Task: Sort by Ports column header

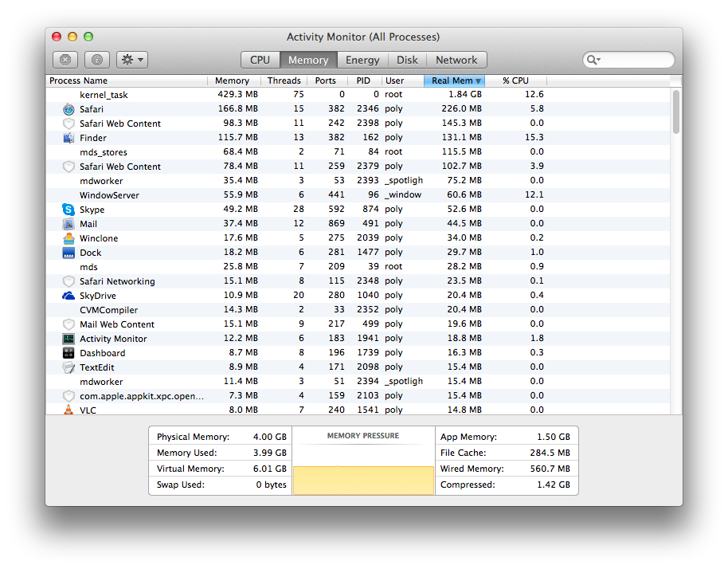Action: pos(327,80)
